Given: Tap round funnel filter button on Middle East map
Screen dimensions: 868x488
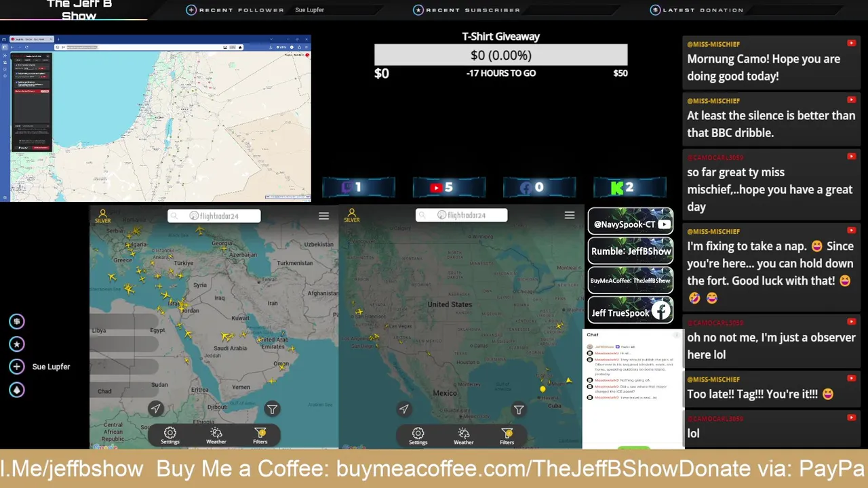Looking at the screenshot, I should coord(272,409).
